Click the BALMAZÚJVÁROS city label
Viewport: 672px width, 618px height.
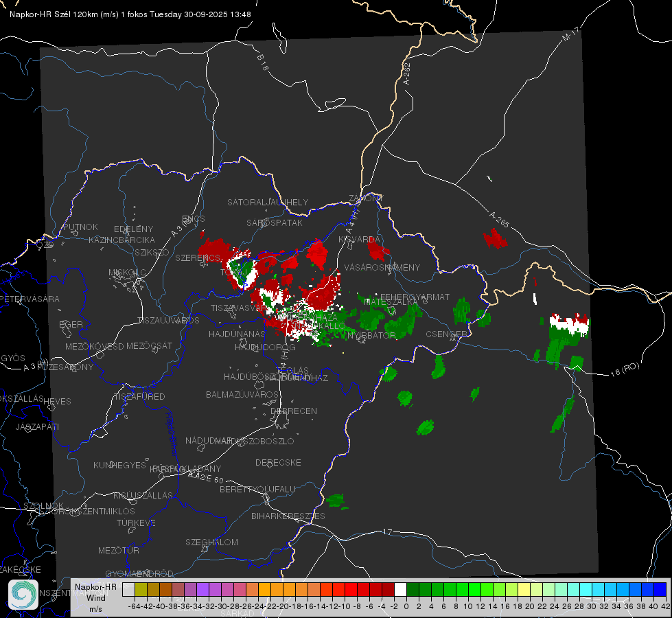pyautogui.click(x=242, y=394)
